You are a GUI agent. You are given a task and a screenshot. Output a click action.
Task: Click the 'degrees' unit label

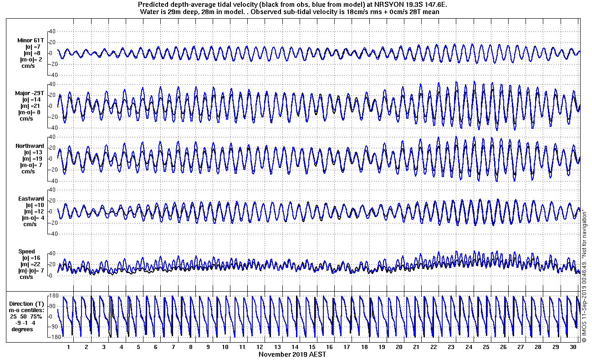point(22,329)
